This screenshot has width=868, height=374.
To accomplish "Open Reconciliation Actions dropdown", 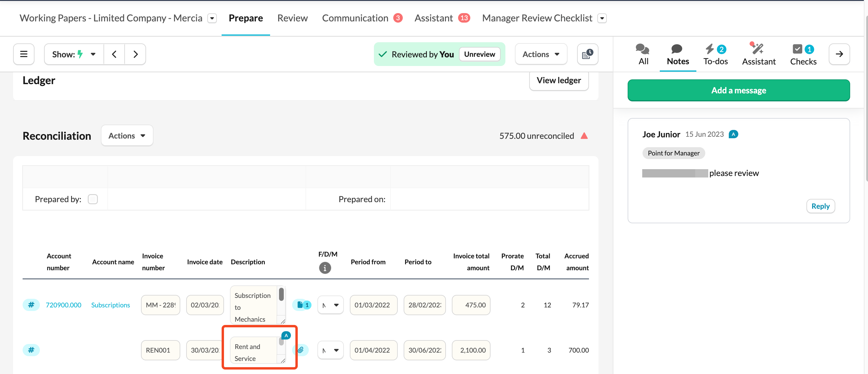I will [x=127, y=135].
